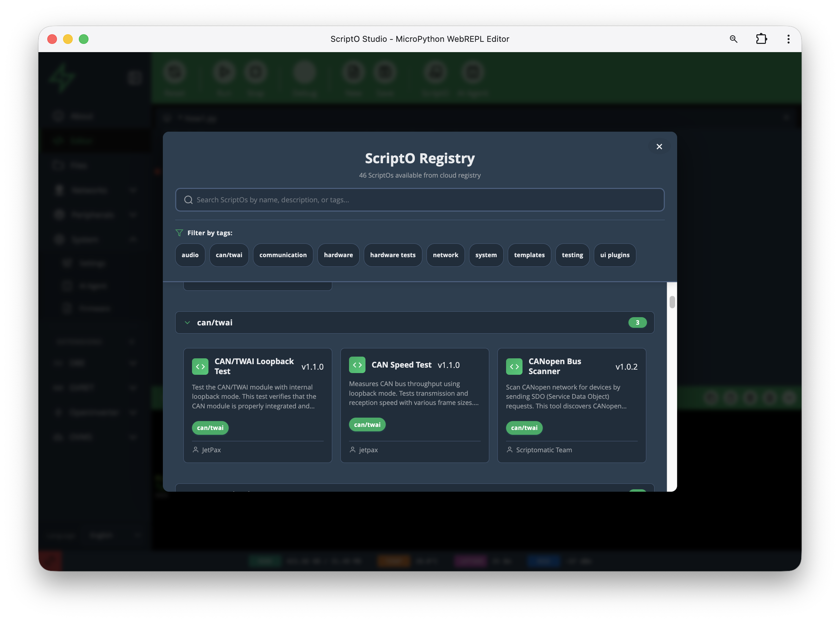Click the search magnifier icon in search box
This screenshot has height=622, width=840.
(188, 200)
